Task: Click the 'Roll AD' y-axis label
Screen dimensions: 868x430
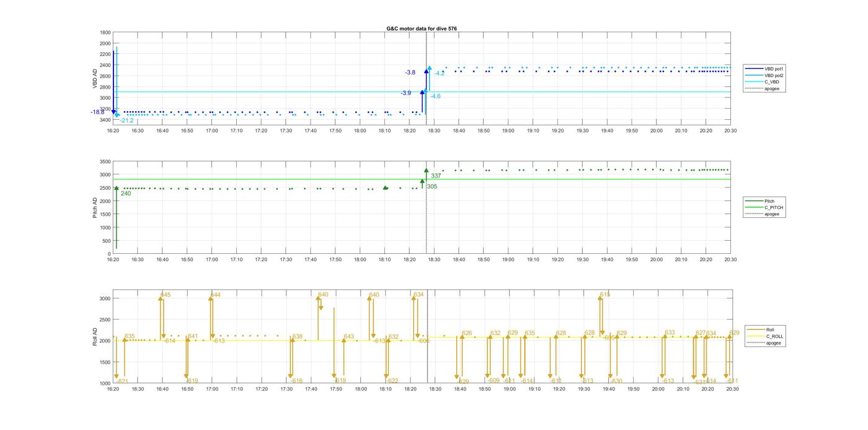Action: (x=95, y=336)
